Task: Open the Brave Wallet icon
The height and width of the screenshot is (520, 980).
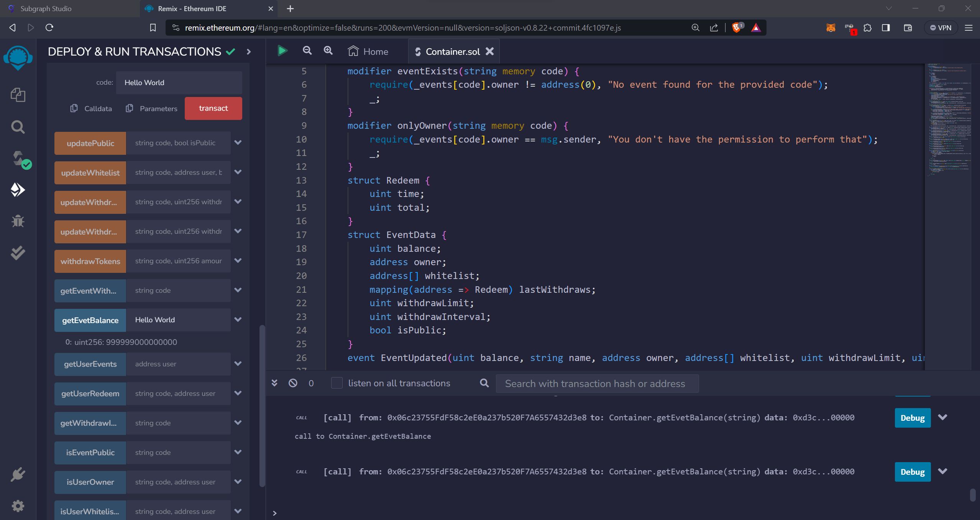Action: coord(908,28)
